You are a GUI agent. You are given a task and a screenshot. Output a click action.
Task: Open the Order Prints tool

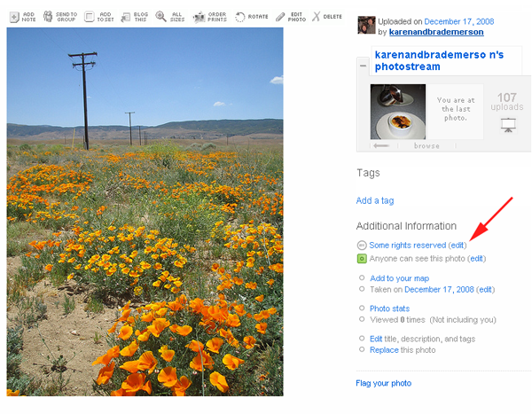(x=199, y=17)
